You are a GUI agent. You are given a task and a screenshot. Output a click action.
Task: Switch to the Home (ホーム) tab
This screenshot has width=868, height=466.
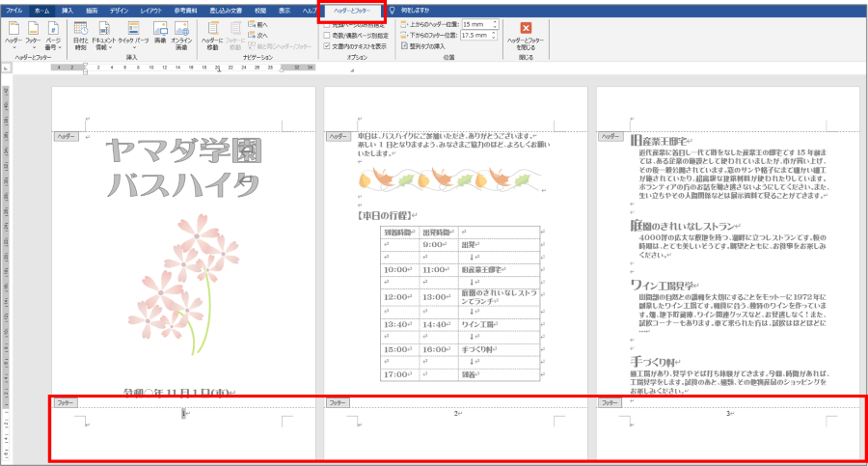(41, 11)
